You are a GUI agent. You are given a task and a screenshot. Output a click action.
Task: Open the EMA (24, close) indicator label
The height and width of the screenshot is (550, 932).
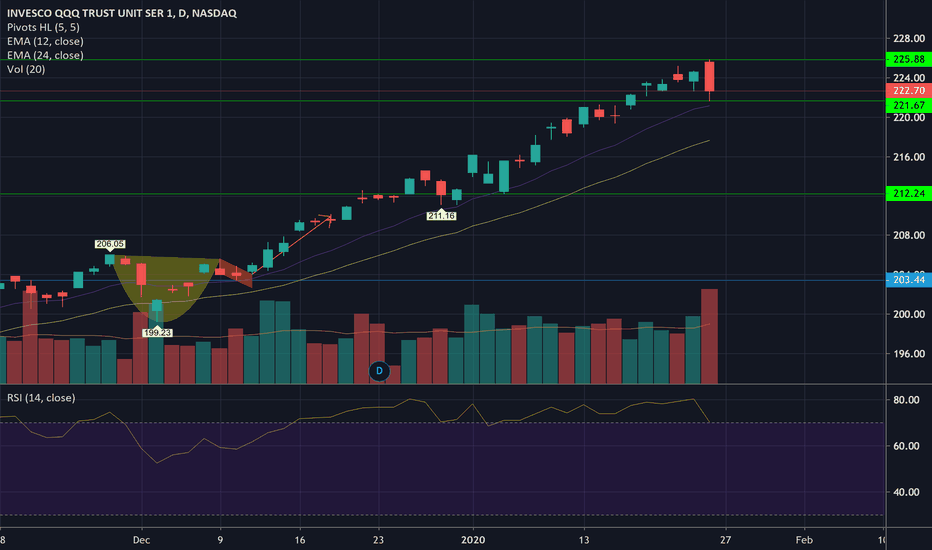pos(45,55)
